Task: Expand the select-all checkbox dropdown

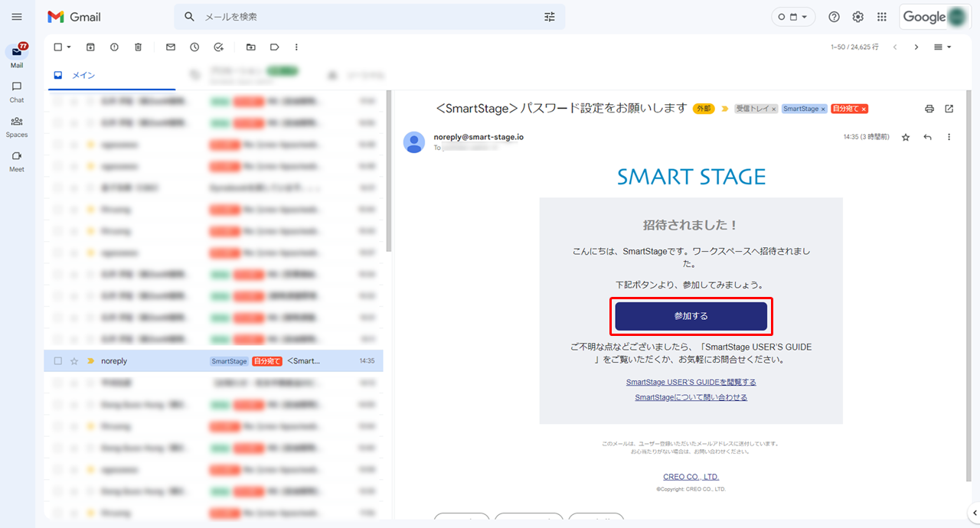Action: point(69,47)
